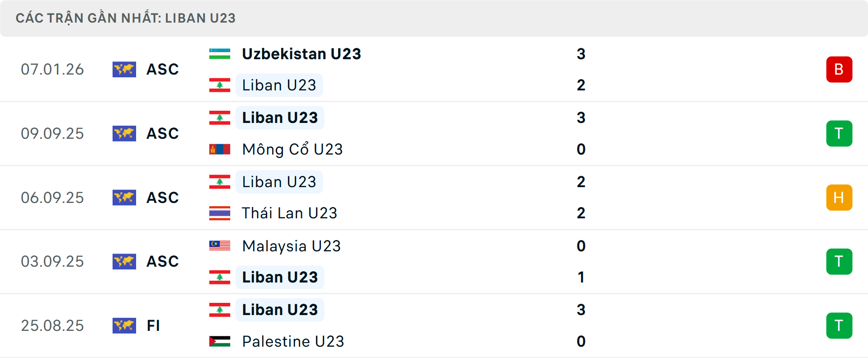The height and width of the screenshot is (358, 868).
Task: Click the FI competition globe icon on 25.08.25
Action: [x=124, y=325]
